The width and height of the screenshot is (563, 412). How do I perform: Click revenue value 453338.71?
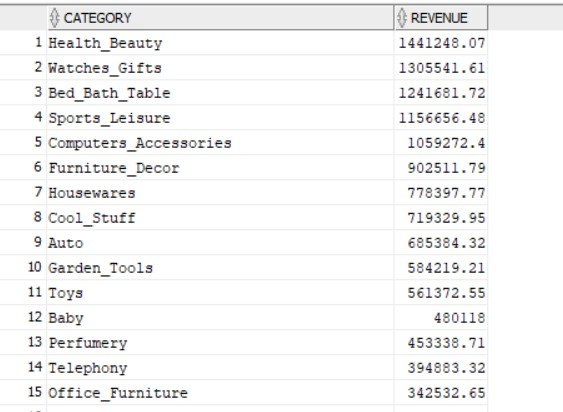coord(446,343)
